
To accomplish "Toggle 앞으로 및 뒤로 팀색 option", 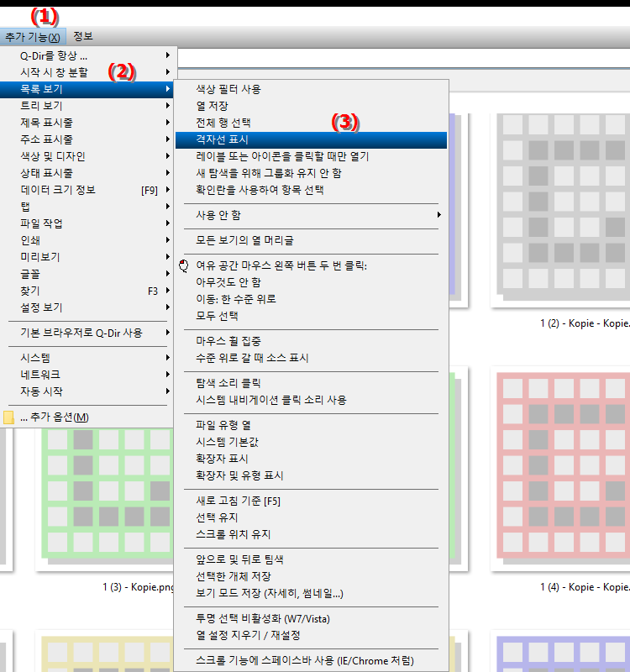I will 311,559.
